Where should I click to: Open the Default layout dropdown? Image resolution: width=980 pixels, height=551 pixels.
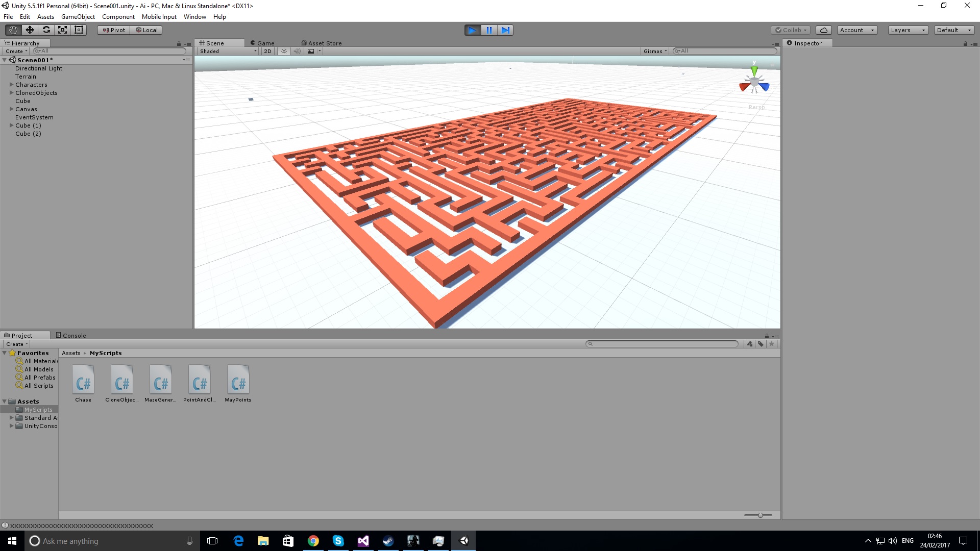(x=954, y=30)
